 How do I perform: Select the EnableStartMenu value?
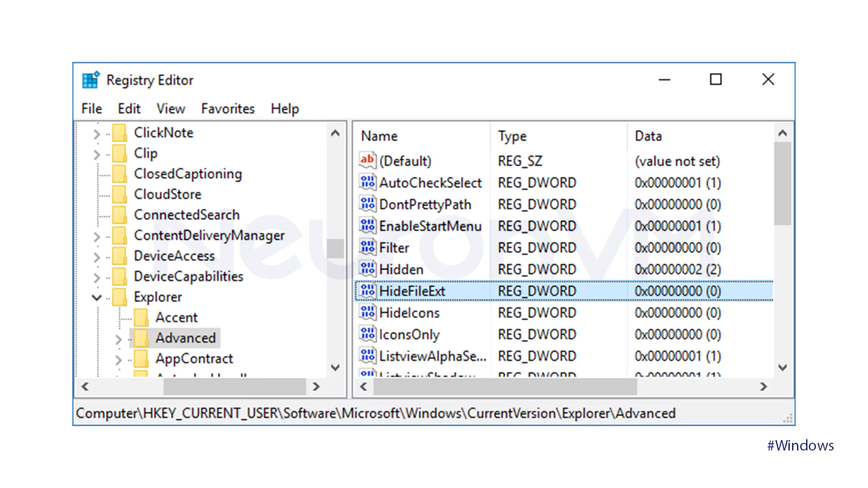[430, 225]
